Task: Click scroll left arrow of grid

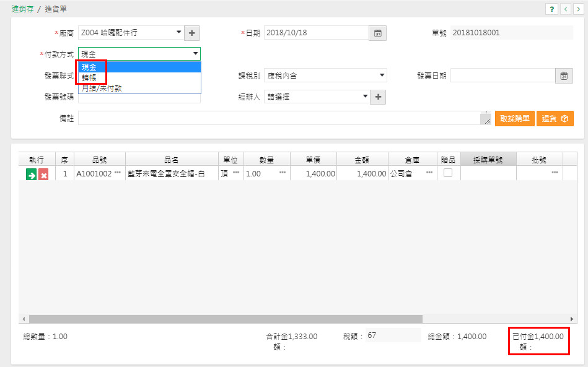Action: [24, 319]
